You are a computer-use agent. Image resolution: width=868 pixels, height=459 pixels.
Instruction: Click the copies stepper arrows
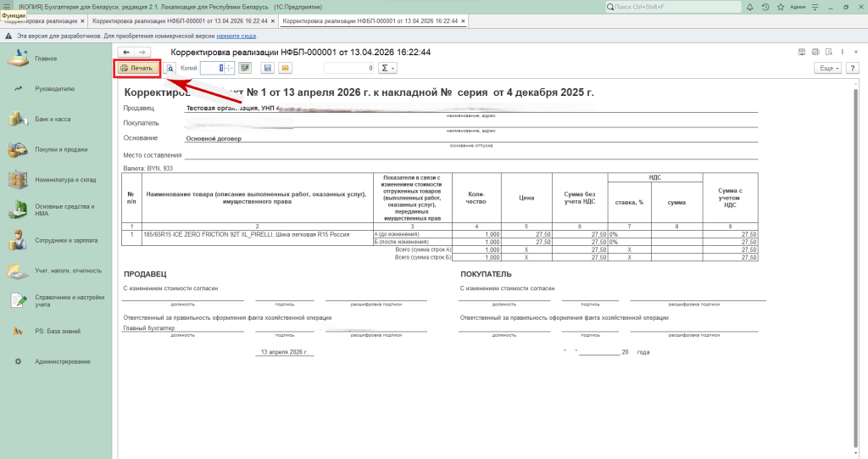coord(230,68)
